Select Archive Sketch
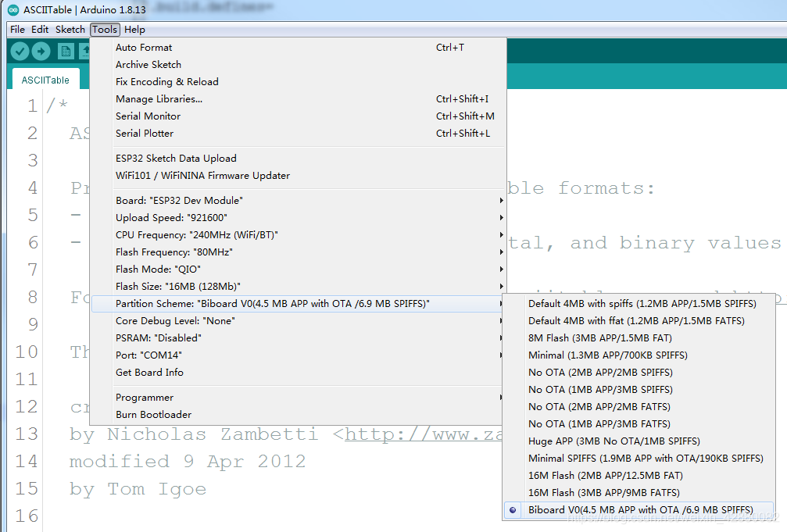The width and height of the screenshot is (787, 532). point(298,65)
